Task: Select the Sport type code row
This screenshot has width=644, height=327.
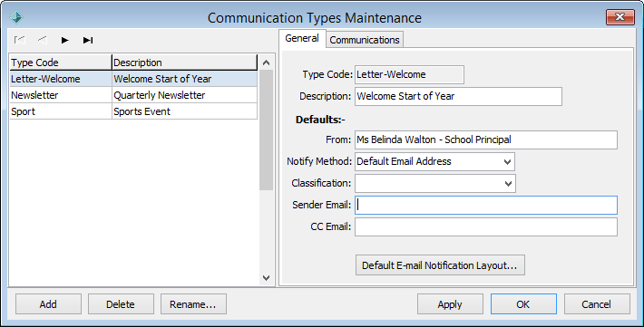Action: click(x=133, y=111)
